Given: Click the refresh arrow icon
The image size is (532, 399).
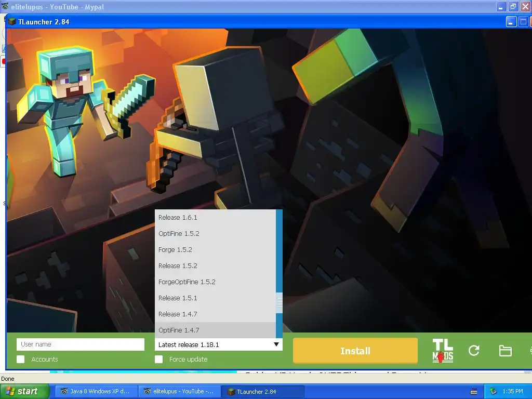Looking at the screenshot, I should pyautogui.click(x=474, y=351).
